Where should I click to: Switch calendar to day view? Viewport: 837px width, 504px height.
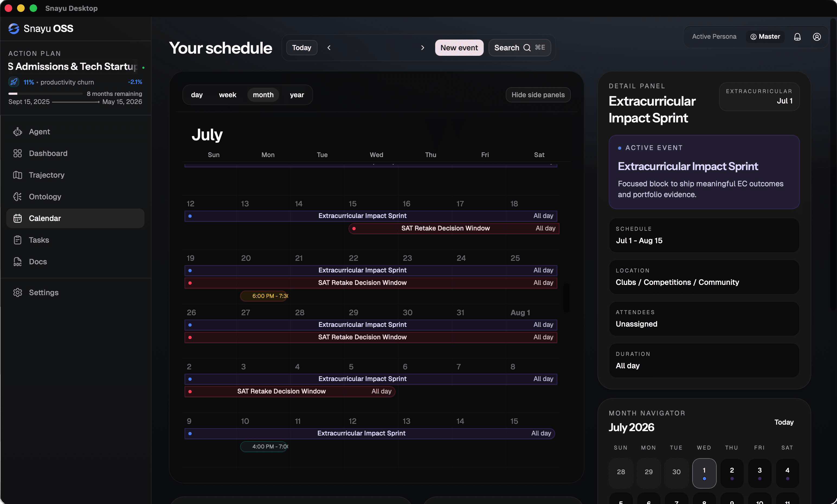[x=197, y=95]
